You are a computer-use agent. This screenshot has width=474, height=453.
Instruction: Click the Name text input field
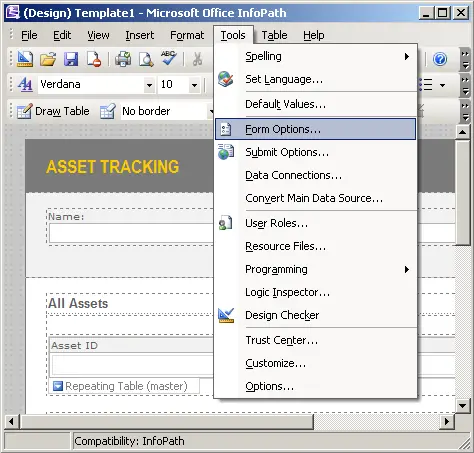(x=131, y=233)
